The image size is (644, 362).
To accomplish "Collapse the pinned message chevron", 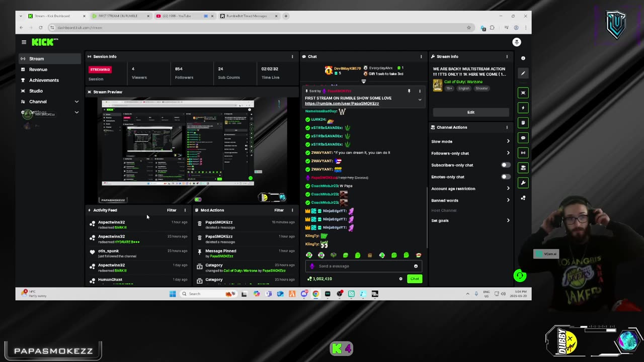I will tap(420, 100).
